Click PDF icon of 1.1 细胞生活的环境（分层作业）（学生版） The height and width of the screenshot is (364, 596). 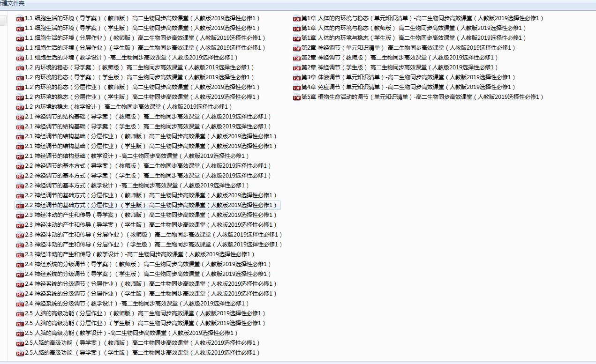click(20, 48)
